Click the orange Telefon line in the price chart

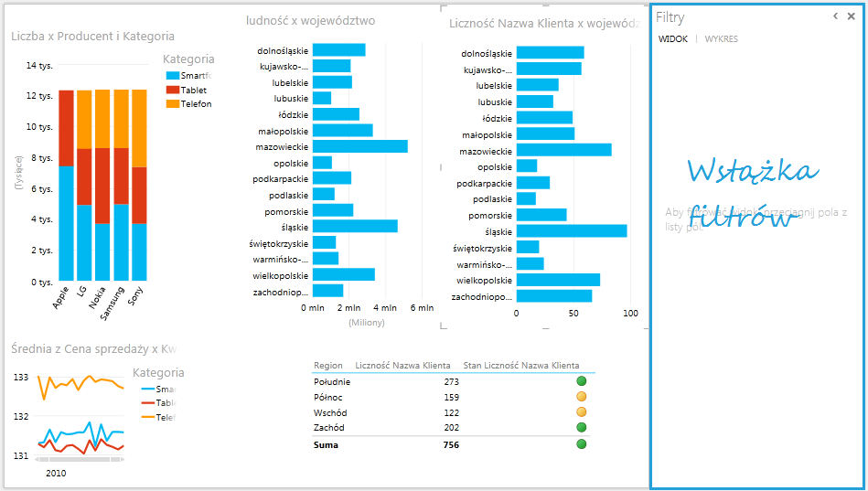pyautogui.click(x=82, y=382)
